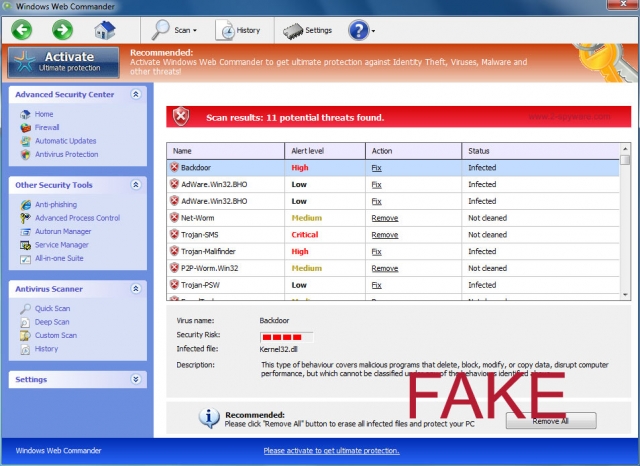640x466 pixels.
Task: Sort by the Alert level column header
Action: 325,151
